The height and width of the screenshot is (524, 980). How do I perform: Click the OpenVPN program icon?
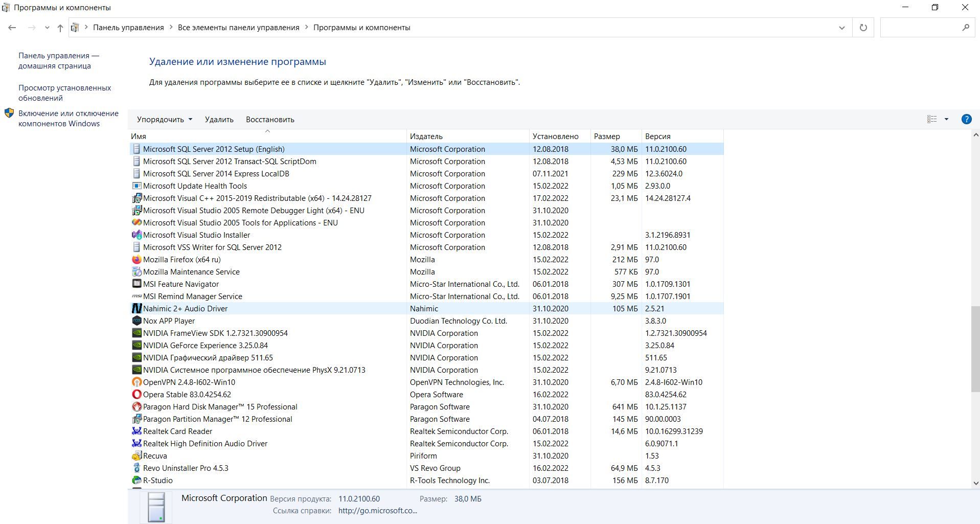point(136,382)
